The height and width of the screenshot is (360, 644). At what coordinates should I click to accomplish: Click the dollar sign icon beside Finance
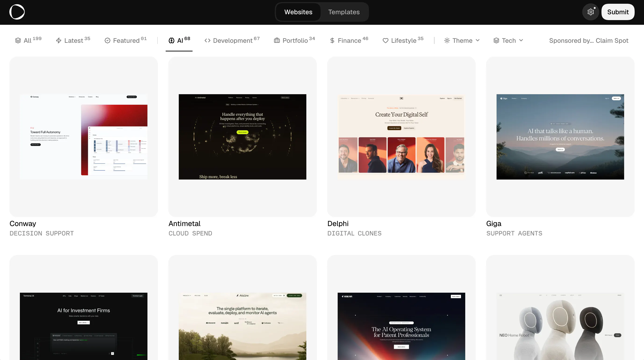[332, 40]
